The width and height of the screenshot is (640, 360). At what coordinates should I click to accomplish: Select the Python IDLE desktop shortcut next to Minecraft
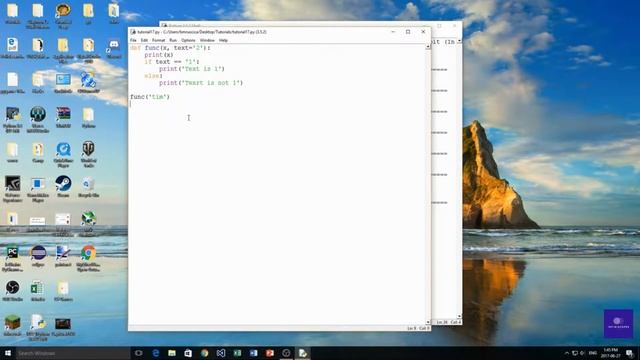(x=38, y=327)
